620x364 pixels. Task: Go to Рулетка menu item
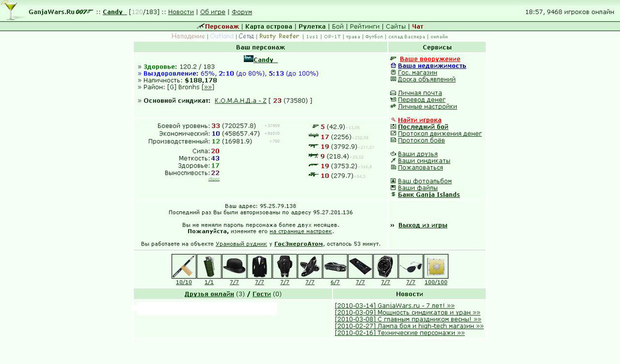[x=312, y=27]
